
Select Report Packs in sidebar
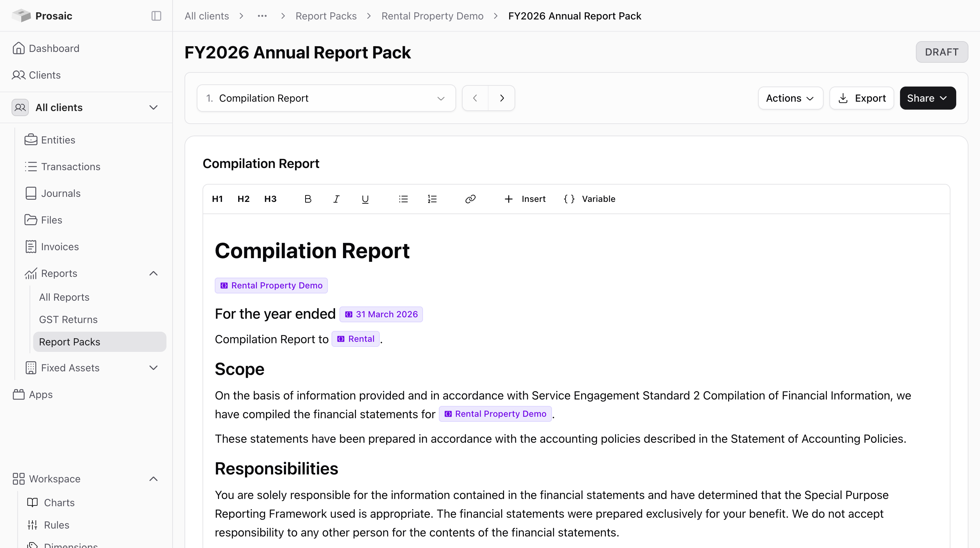100,342
